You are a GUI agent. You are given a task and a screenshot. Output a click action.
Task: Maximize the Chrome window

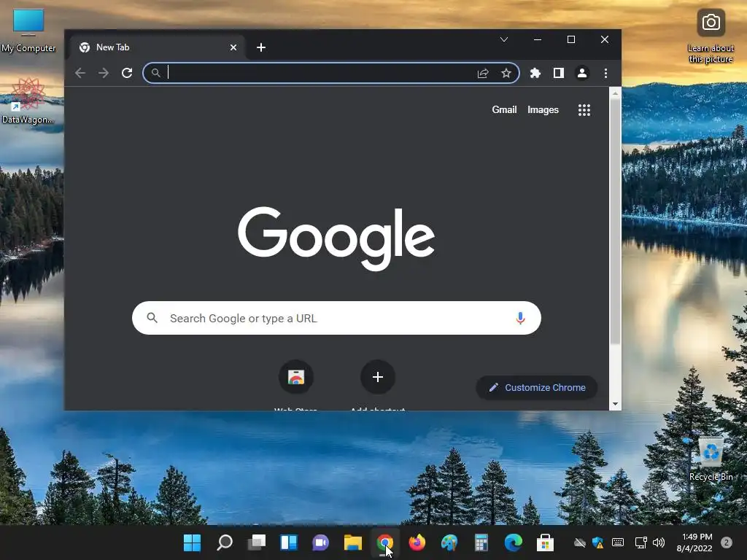(x=571, y=39)
